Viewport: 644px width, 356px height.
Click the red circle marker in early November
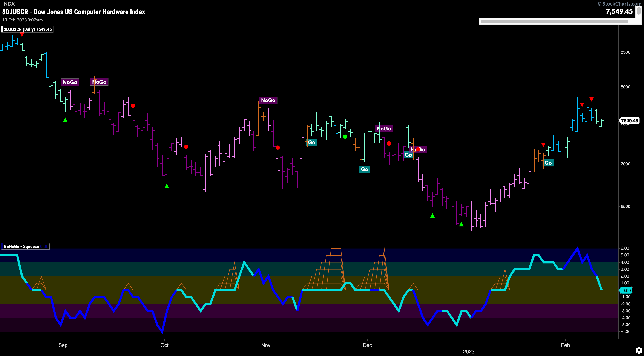tap(278, 147)
